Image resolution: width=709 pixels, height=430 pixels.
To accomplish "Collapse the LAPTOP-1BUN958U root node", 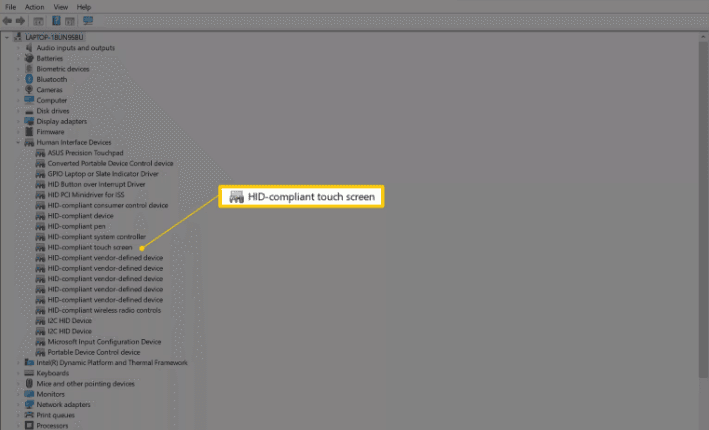I will tap(8, 37).
